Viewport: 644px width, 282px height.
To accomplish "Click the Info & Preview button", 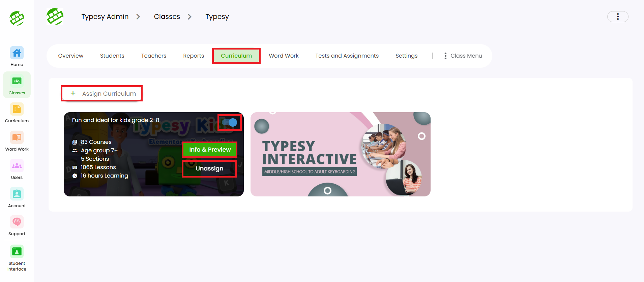I will coord(210,150).
